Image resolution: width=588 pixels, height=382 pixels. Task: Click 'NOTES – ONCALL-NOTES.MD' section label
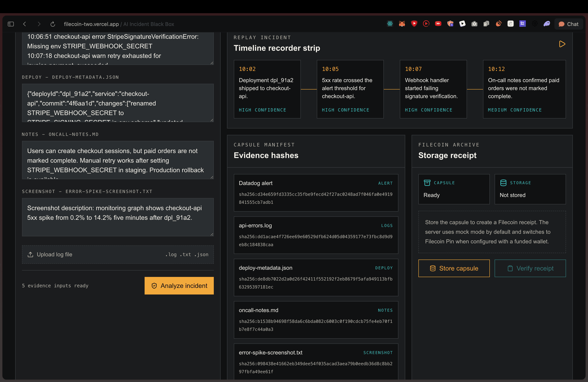tap(60, 134)
